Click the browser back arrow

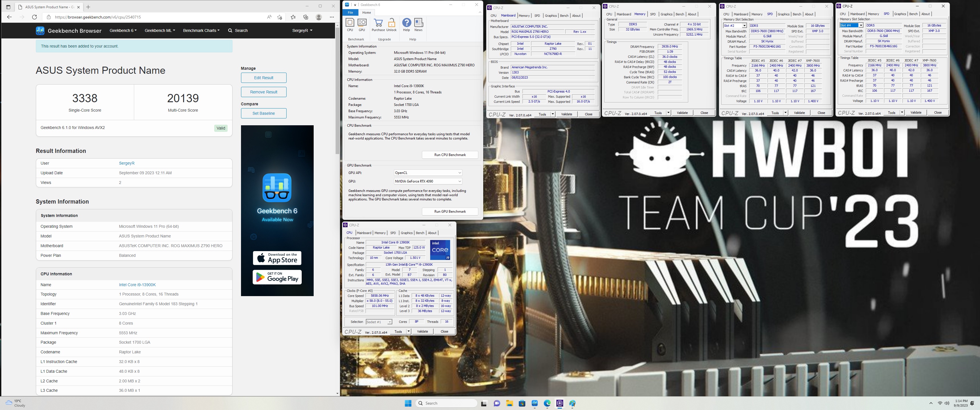point(9,17)
